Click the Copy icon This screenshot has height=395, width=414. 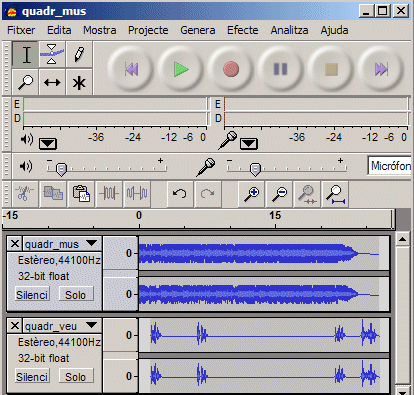pos(53,194)
